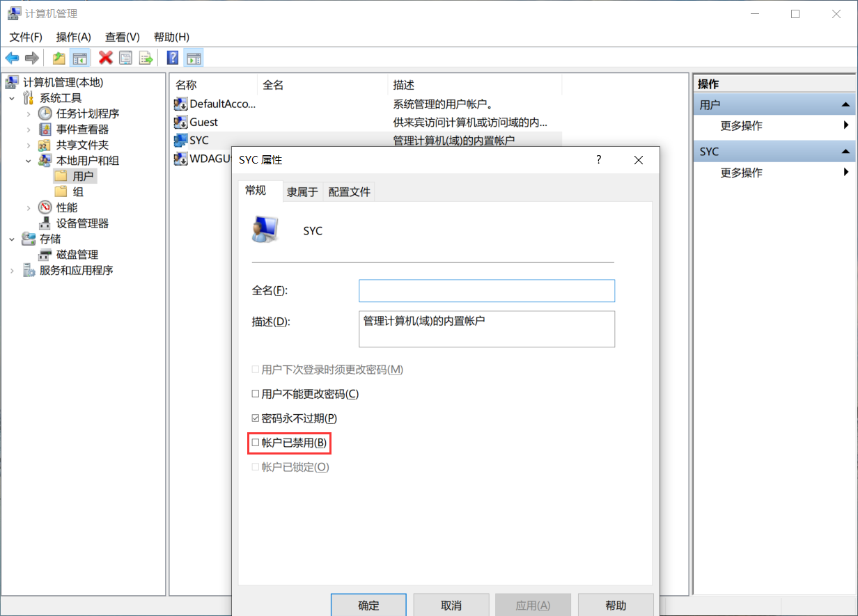The width and height of the screenshot is (858, 616).
Task: Select the 共享文件夹 icon in tree
Action: [45, 145]
